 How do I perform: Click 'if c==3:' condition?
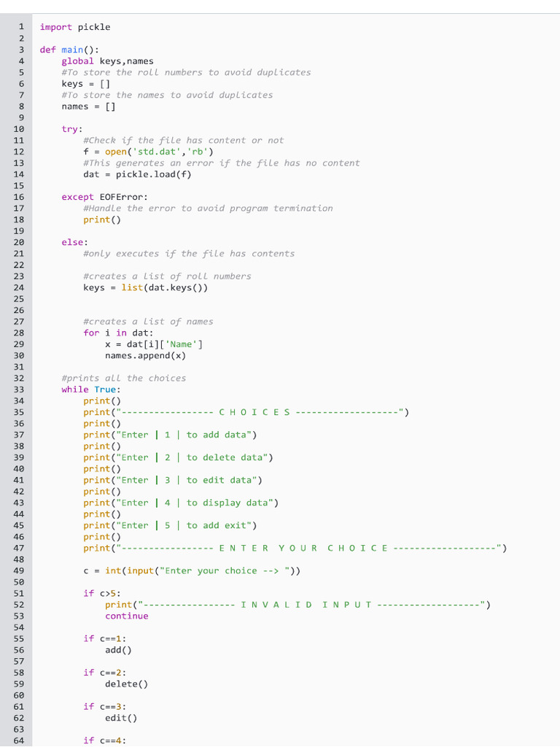point(105,707)
